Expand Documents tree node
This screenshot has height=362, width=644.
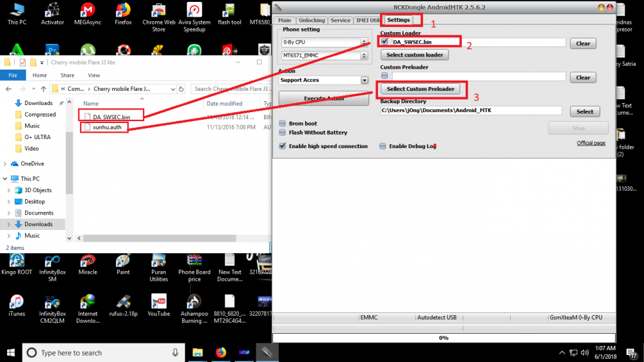[x=9, y=213]
